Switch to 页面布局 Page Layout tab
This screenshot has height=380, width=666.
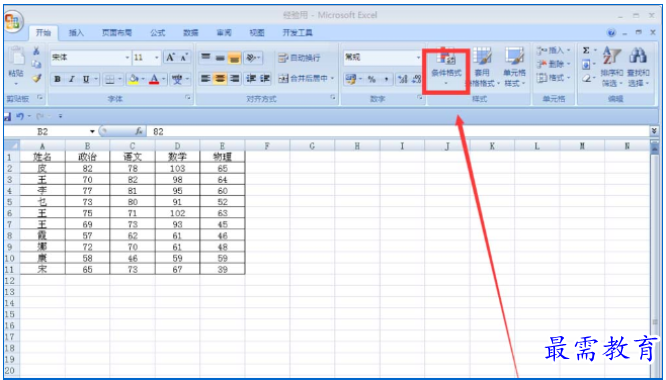pos(117,33)
